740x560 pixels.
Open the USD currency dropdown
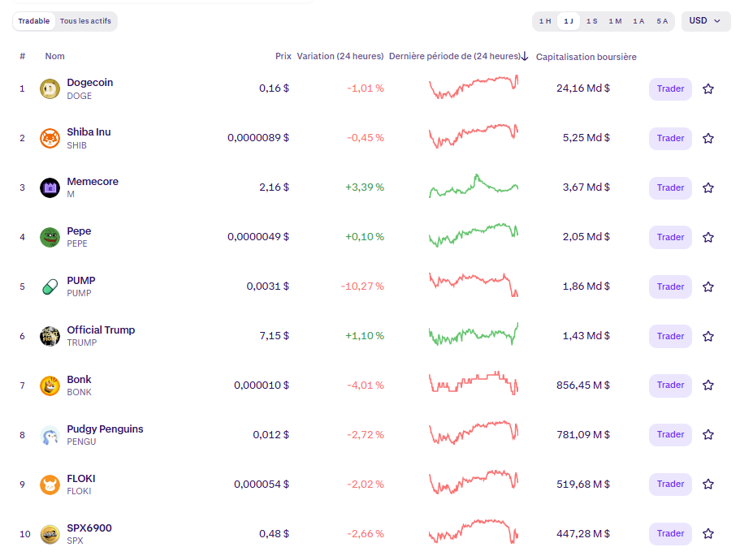[704, 21]
